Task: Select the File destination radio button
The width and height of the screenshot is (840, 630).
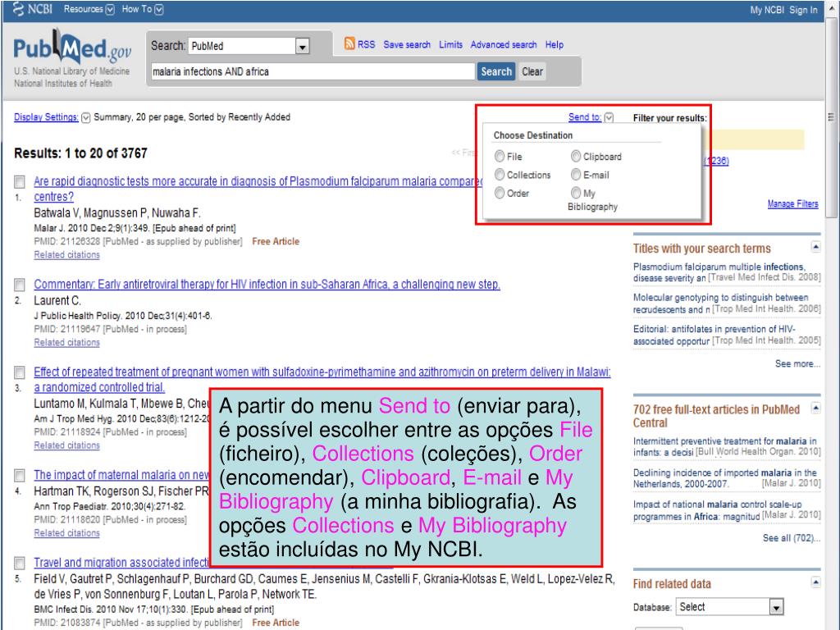Action: [x=500, y=156]
